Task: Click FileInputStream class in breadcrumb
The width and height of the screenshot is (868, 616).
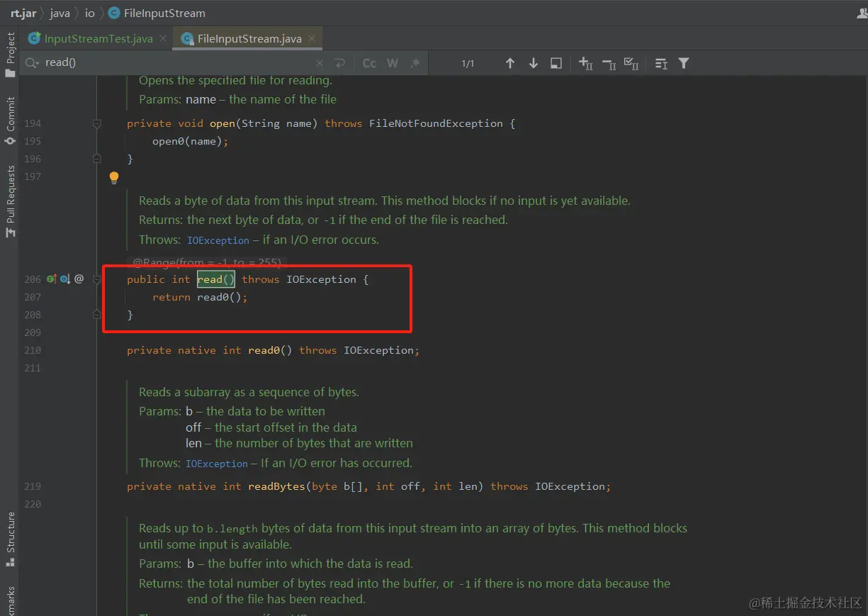Action: 157,13
